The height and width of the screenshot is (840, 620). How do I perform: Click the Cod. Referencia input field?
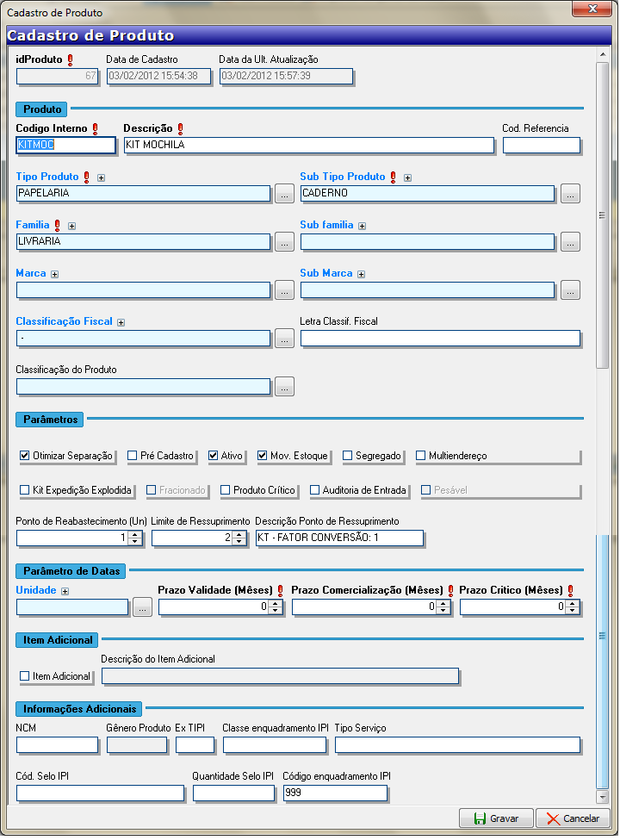click(542, 146)
